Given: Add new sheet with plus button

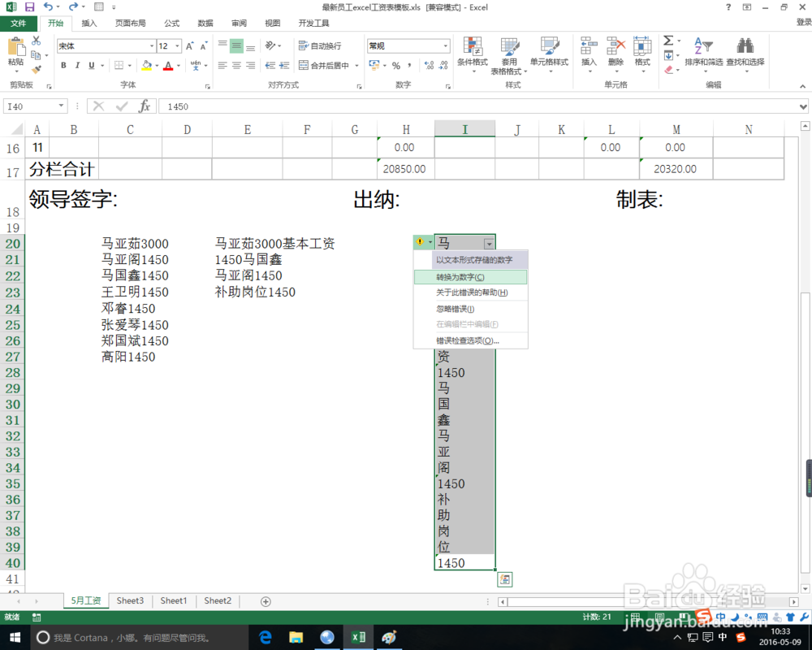Looking at the screenshot, I should tap(266, 601).
